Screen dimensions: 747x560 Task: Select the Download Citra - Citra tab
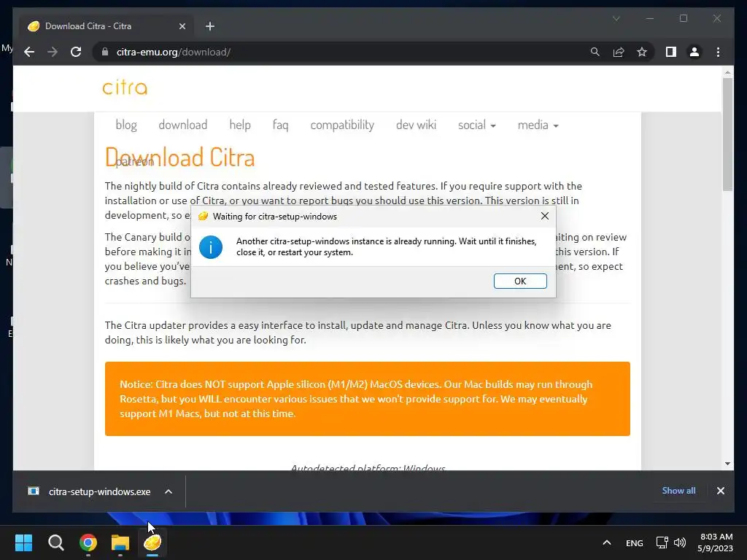[x=107, y=26]
